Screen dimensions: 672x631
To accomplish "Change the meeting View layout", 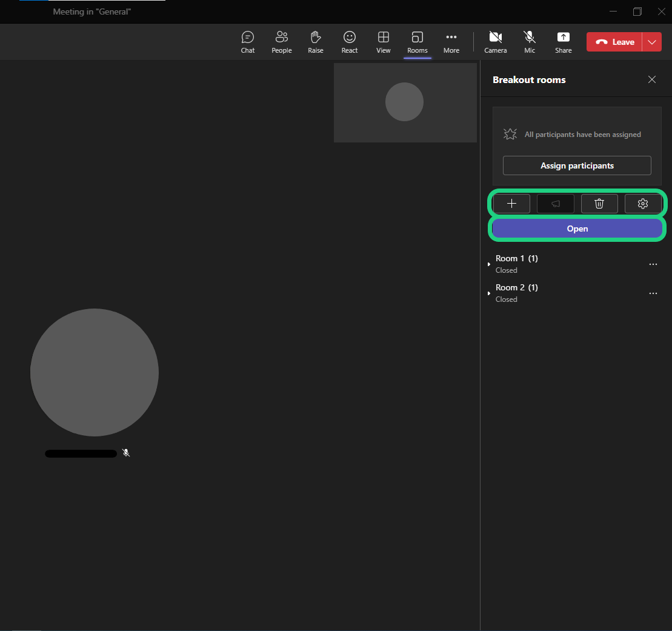I will click(383, 42).
